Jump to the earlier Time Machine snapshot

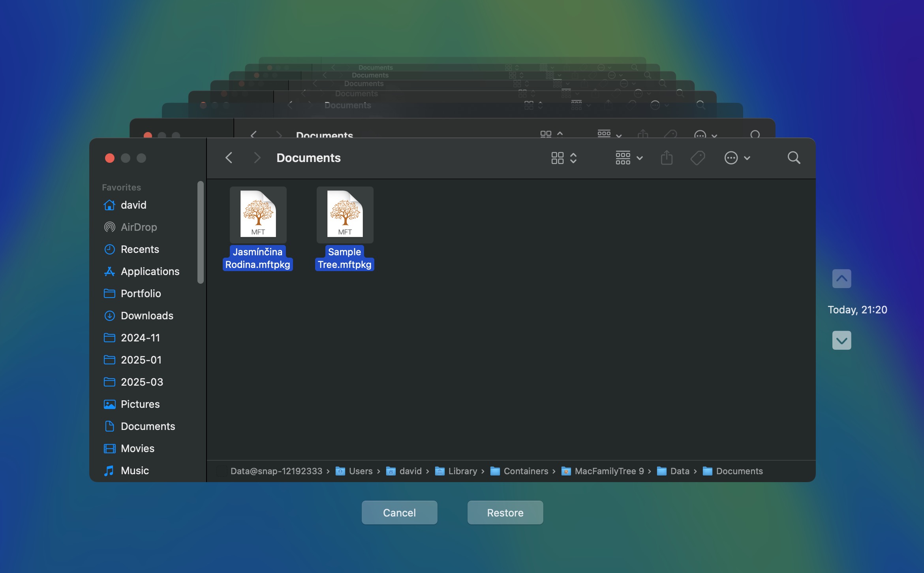[x=841, y=279]
